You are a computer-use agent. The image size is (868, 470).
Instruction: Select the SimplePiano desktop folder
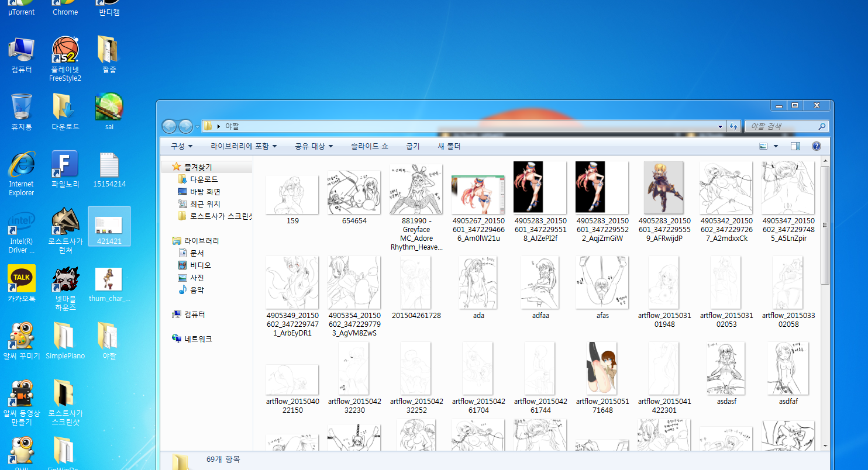(x=65, y=341)
